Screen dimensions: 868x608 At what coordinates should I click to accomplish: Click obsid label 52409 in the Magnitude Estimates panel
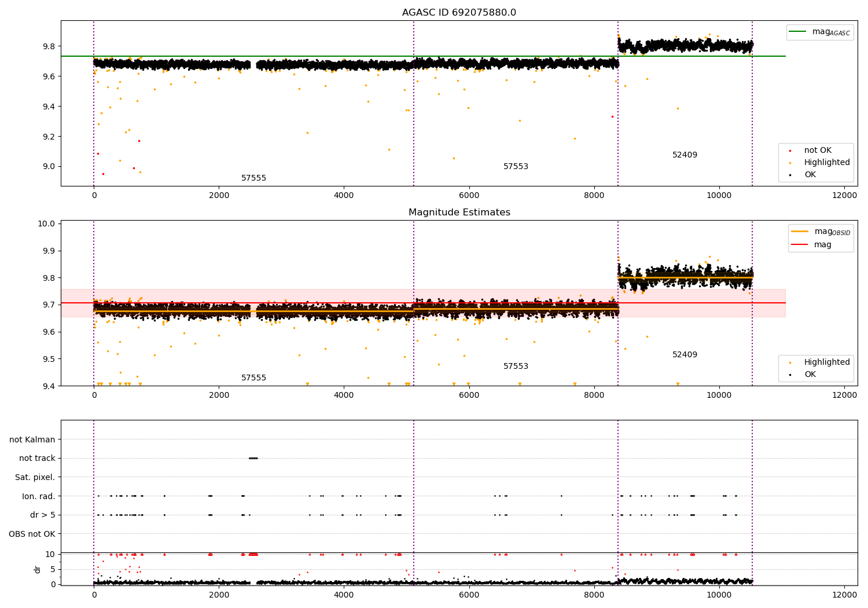(685, 355)
